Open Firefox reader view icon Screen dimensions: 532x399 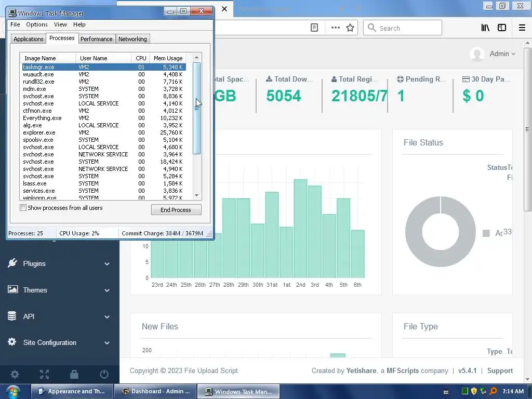pyautogui.click(x=314, y=28)
